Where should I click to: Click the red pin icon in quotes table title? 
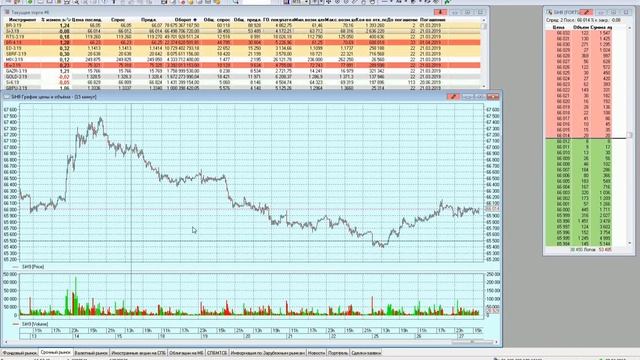[440, 12]
